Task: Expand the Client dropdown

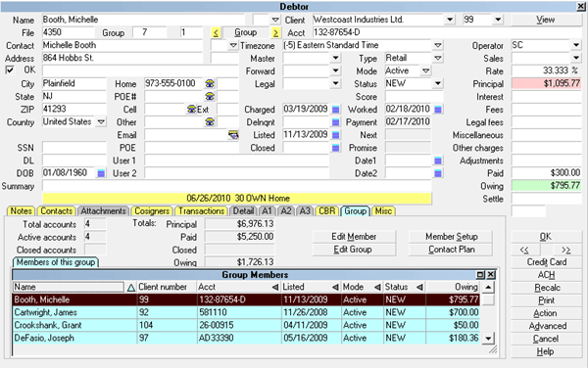Action: pos(449,20)
